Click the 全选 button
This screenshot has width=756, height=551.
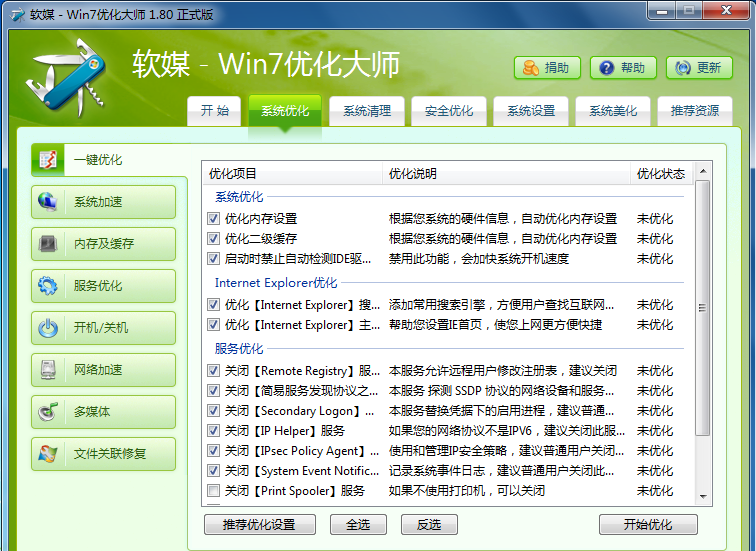(358, 524)
